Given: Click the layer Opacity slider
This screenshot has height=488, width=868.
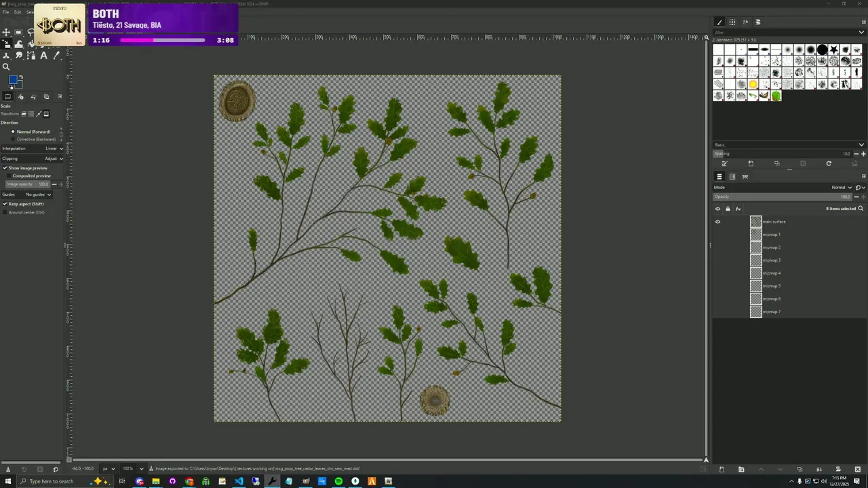Looking at the screenshot, I should point(783,197).
